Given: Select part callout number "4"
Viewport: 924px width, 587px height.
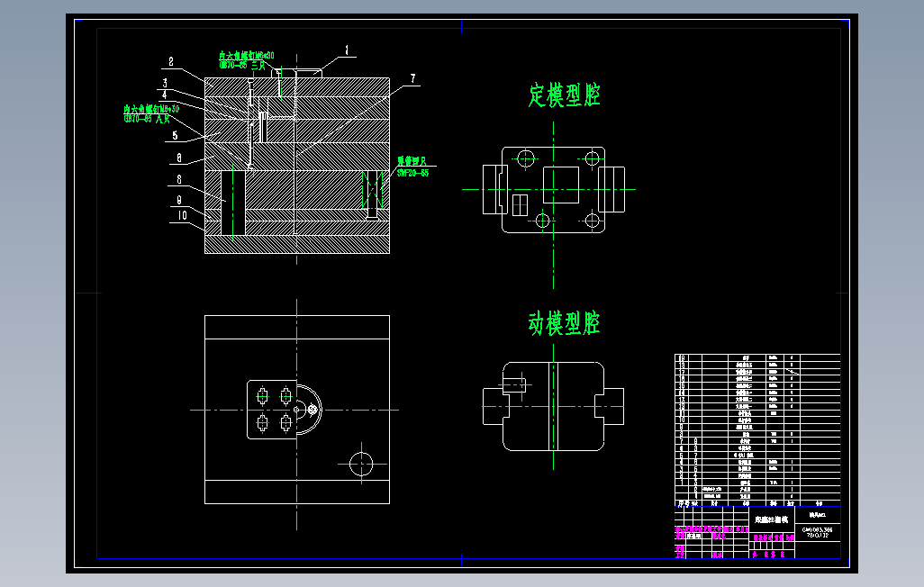Looking at the screenshot, I should click(x=165, y=95).
